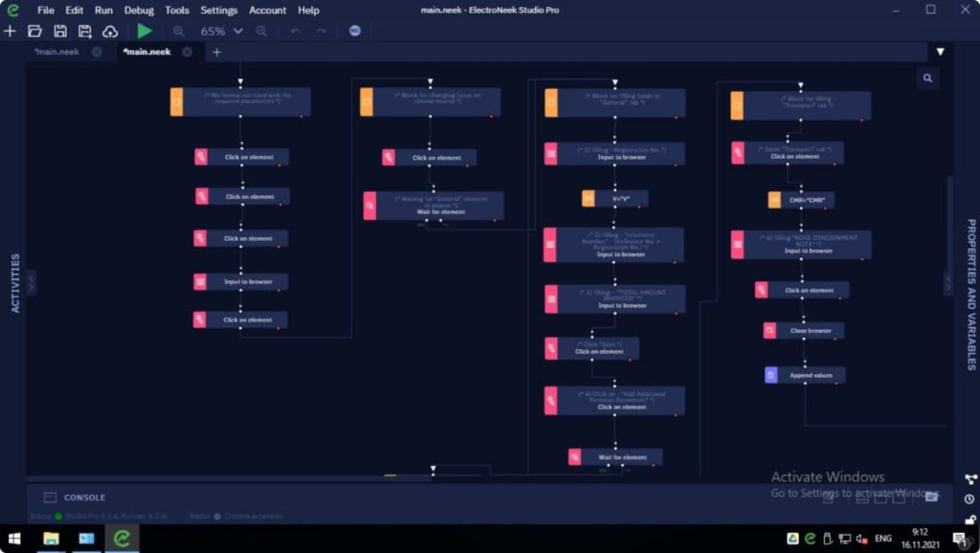
Task: Open the tab list dropdown triangle
Action: point(940,52)
